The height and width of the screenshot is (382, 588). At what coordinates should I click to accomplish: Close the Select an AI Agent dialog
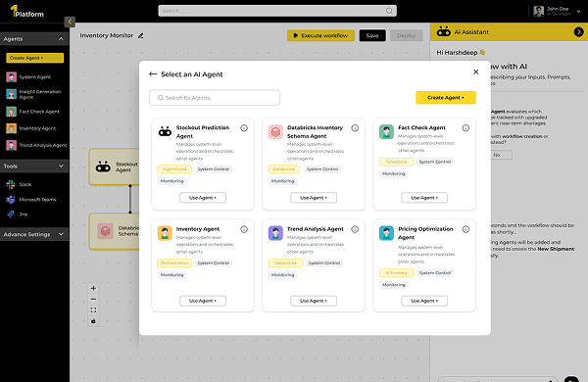pos(476,72)
